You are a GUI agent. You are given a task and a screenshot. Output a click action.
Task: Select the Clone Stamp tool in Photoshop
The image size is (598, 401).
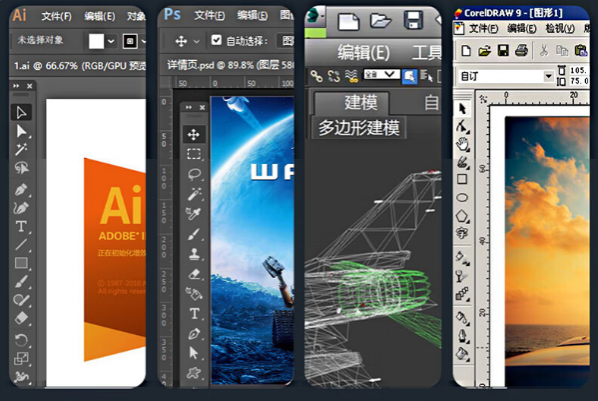coord(194,254)
